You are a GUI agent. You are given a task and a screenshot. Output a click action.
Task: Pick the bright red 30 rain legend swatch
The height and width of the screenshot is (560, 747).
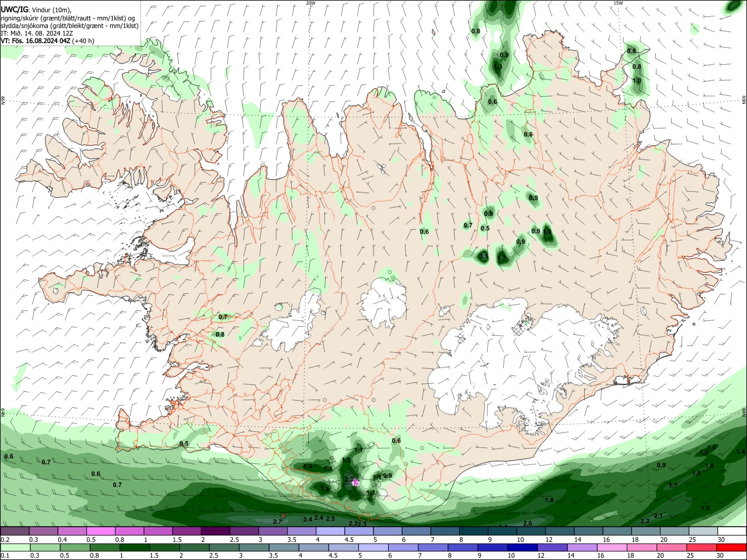[x=731, y=547]
